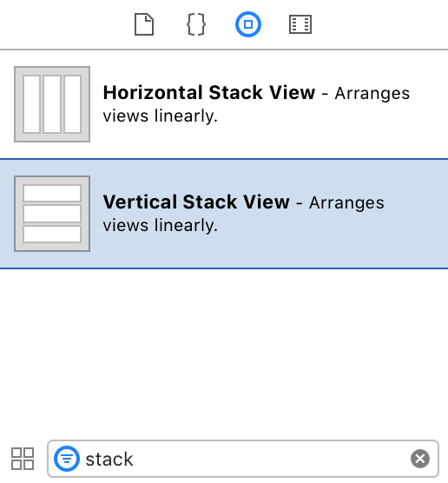The width and height of the screenshot is (448, 483).
Task: Click blank space left of File Template icon
Action: click(66, 24)
